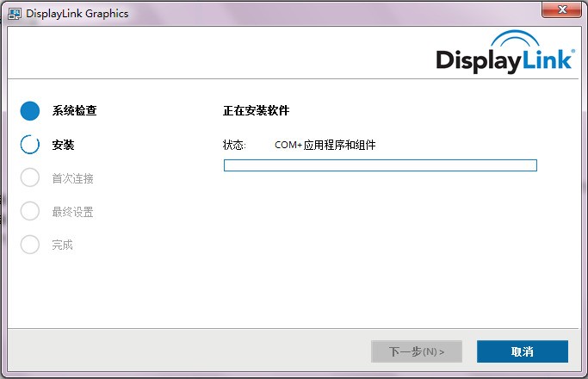Select the 首次连接 step label

[73, 178]
